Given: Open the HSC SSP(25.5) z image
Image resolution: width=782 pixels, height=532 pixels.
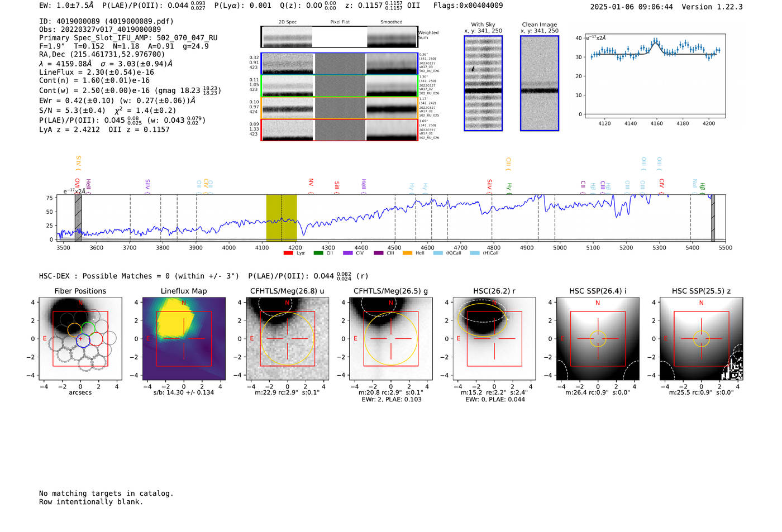Looking at the screenshot, I should pos(701,338).
